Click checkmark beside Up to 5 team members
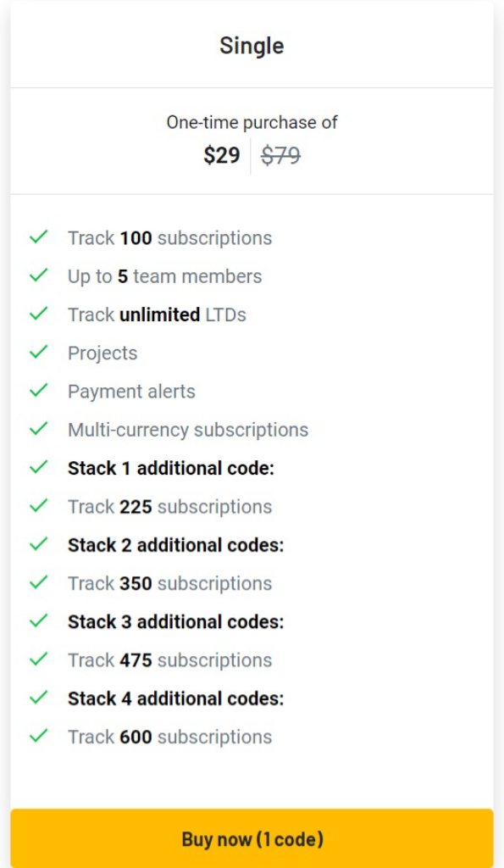Viewport: 504px width, 868px height. (x=39, y=275)
